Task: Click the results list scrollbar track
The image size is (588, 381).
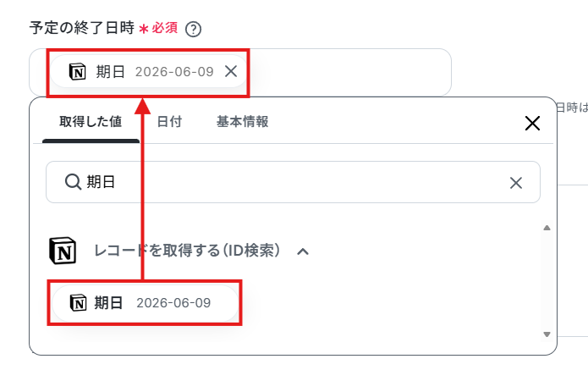Action: click(547, 281)
